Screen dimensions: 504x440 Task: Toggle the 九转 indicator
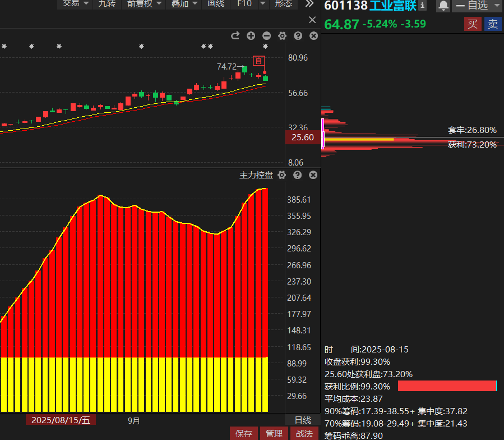[x=107, y=4]
